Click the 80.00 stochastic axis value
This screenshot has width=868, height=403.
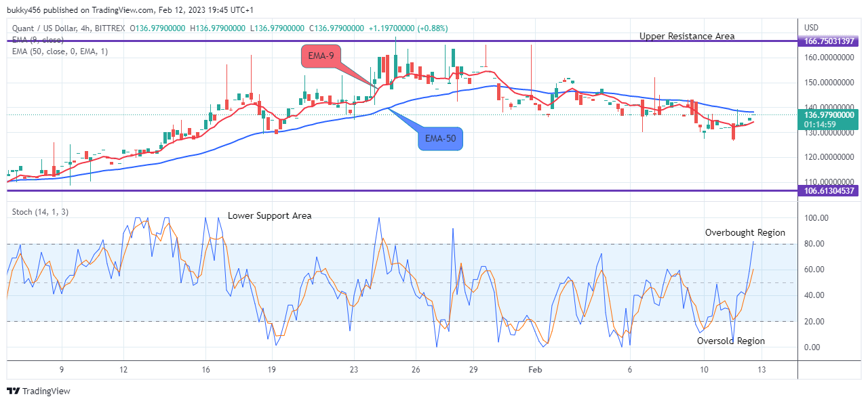point(816,244)
